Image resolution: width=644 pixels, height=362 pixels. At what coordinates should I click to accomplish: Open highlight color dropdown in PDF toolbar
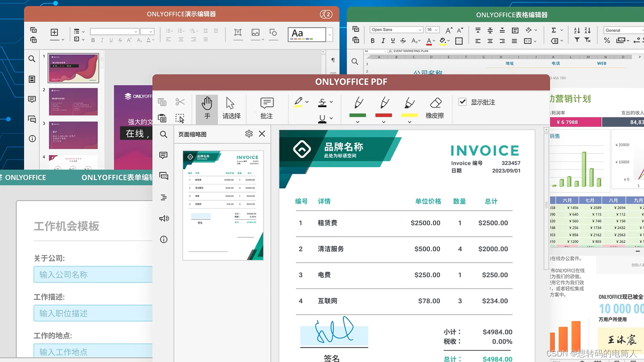(307, 102)
